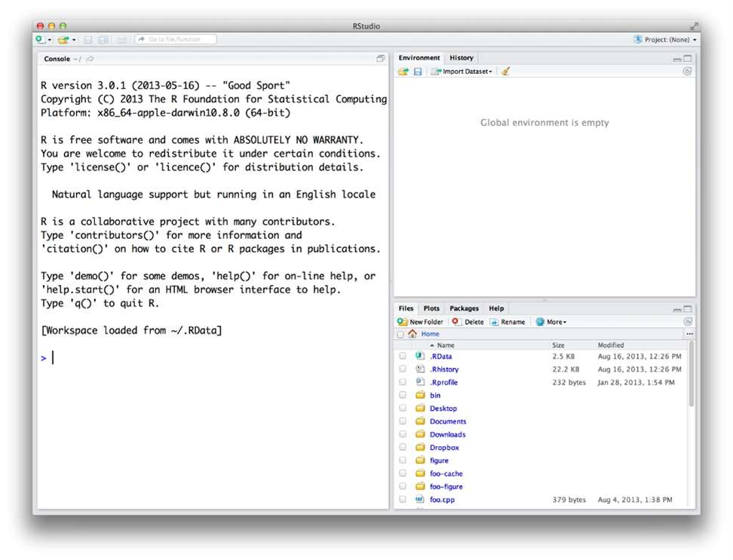Refresh the Files pane listing
733x560 pixels.
click(x=687, y=322)
